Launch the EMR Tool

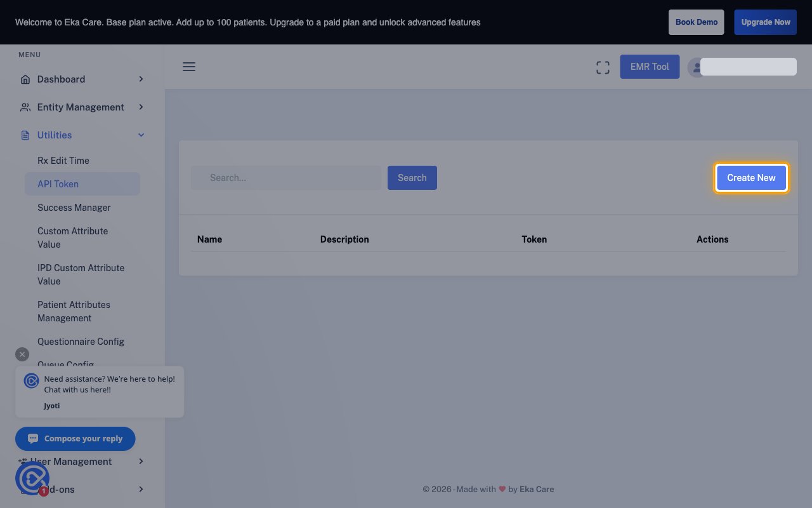point(650,67)
